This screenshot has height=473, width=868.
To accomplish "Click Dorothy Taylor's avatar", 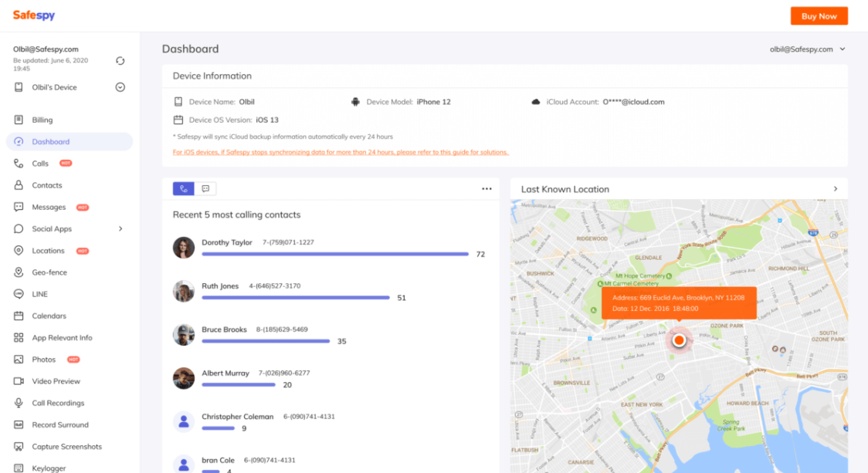I will (x=184, y=248).
